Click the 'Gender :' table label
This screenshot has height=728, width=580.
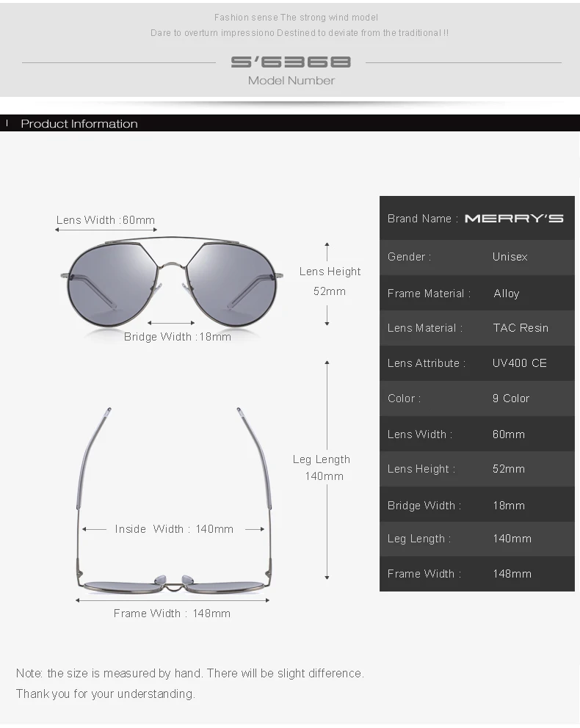[409, 257]
